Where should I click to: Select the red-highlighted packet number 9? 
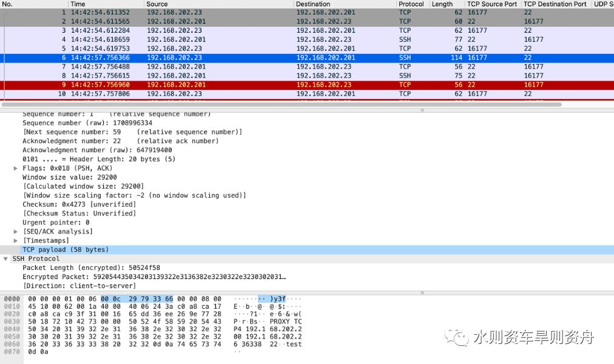182,84
